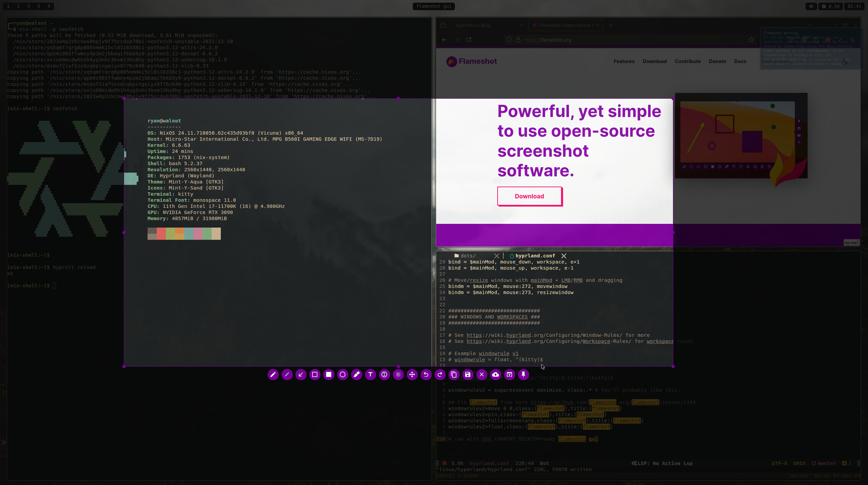
Task: Close the Ryan Wise's Blog tab
Action: pos(521,25)
